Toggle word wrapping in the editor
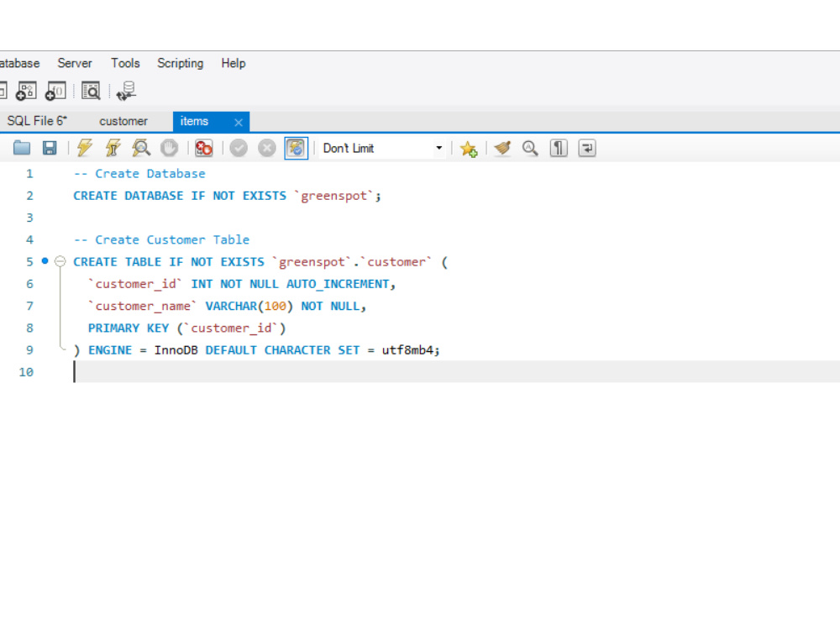 [x=587, y=148]
